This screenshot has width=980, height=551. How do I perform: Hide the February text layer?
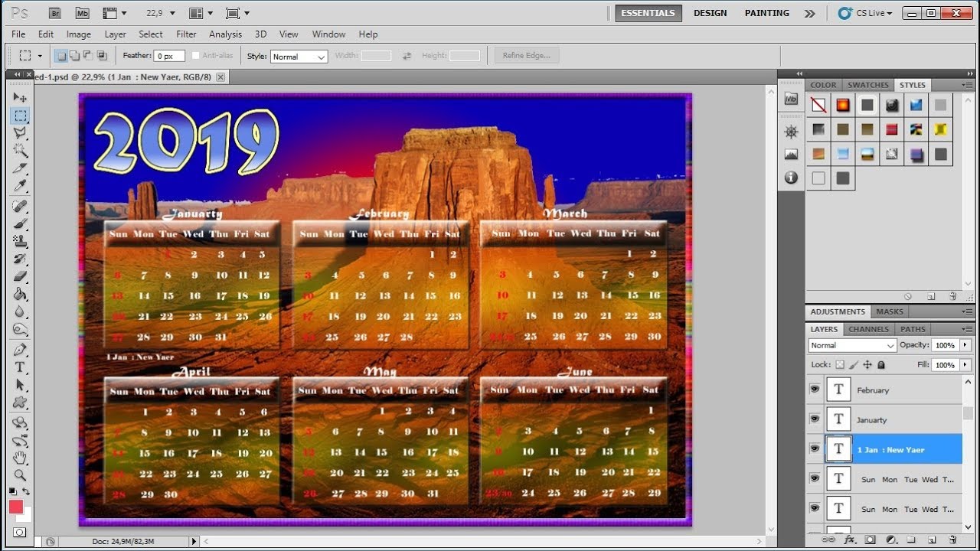pos(815,390)
